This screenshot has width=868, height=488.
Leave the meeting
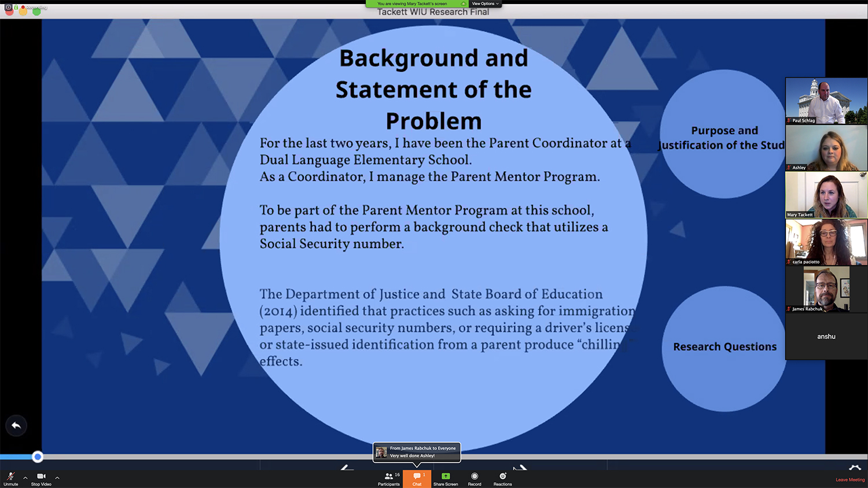pyautogui.click(x=849, y=480)
